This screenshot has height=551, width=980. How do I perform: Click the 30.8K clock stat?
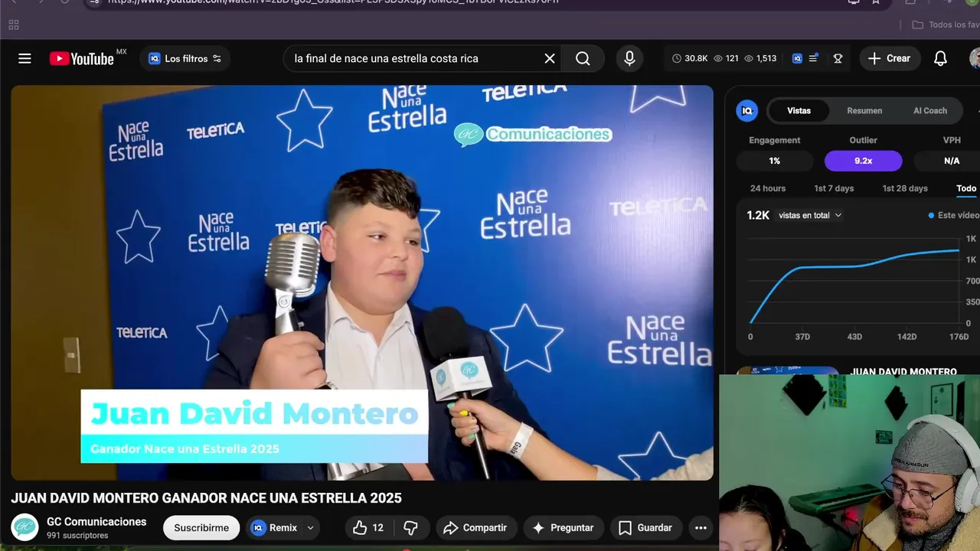[x=690, y=58]
